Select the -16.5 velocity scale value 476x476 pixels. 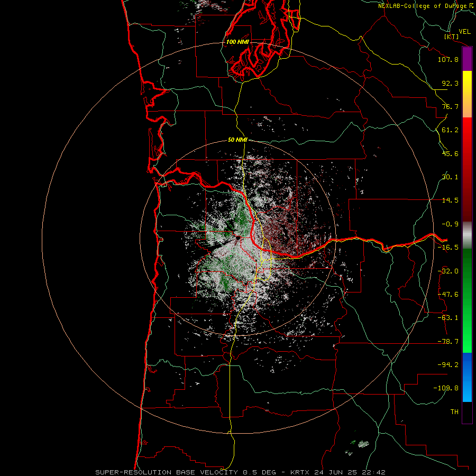[x=448, y=248]
